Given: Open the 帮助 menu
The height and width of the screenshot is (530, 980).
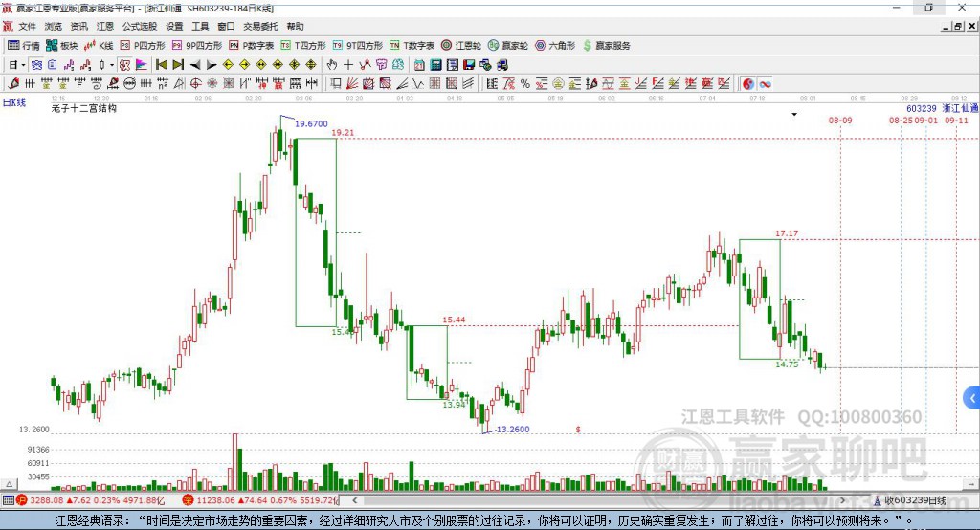Looking at the screenshot, I should tap(295, 26).
